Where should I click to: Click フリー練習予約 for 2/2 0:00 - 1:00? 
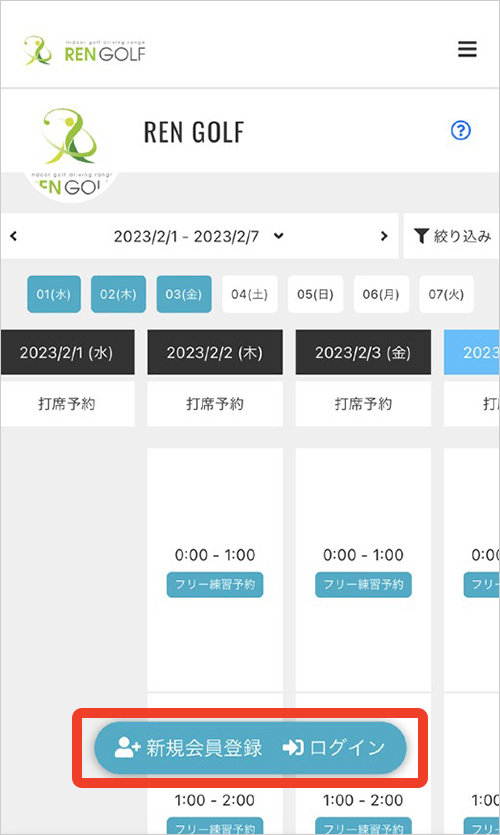[215, 584]
